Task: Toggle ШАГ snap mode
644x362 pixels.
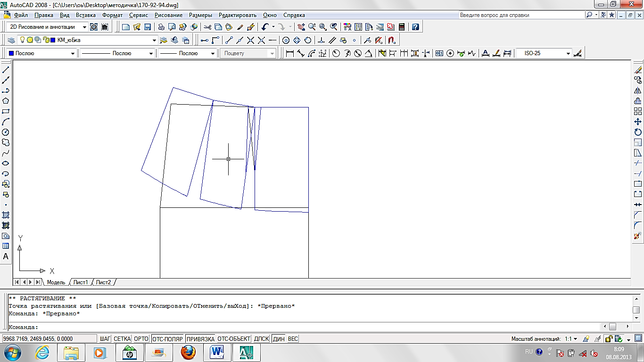Action: click(x=105, y=339)
